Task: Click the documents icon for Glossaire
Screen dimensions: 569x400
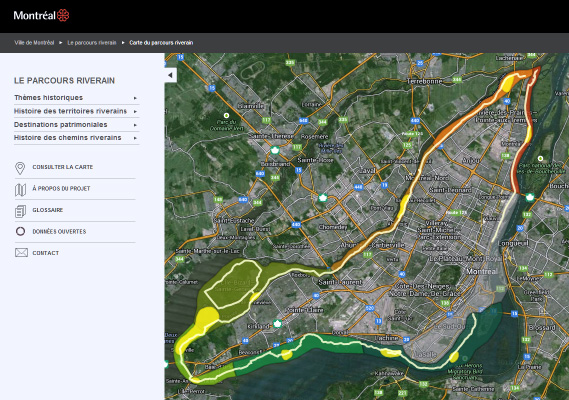Action: [20, 211]
